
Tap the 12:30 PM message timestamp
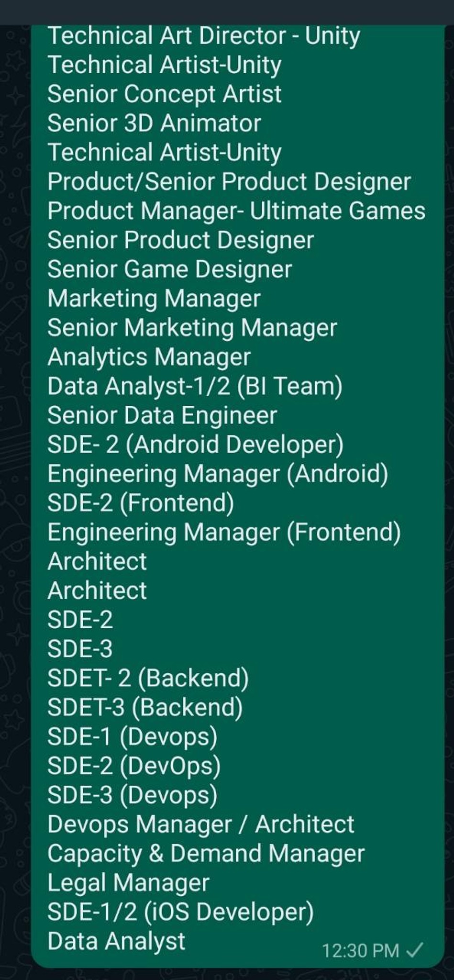pos(360,950)
